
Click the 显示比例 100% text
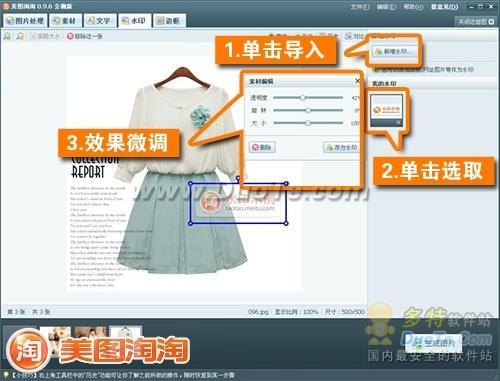coord(296,312)
